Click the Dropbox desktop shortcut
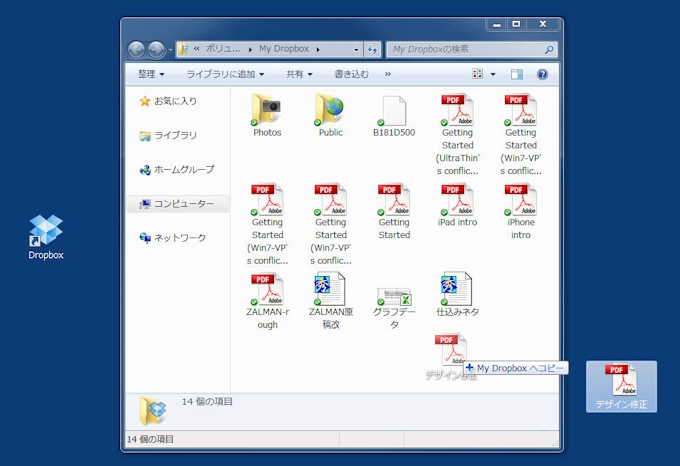 pos(45,233)
